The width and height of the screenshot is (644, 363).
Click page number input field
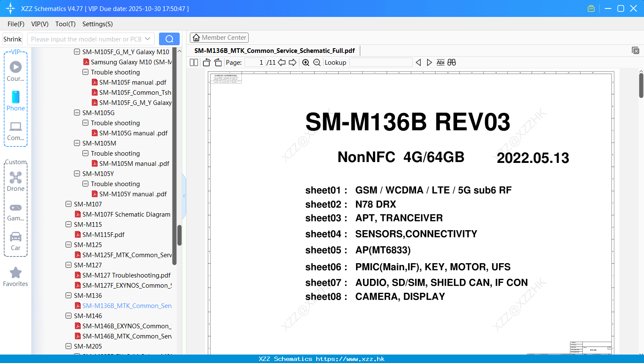tap(255, 63)
